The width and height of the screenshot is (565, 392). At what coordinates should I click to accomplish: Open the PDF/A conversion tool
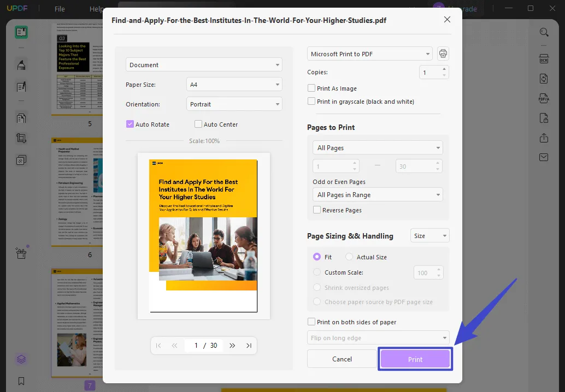pyautogui.click(x=544, y=98)
